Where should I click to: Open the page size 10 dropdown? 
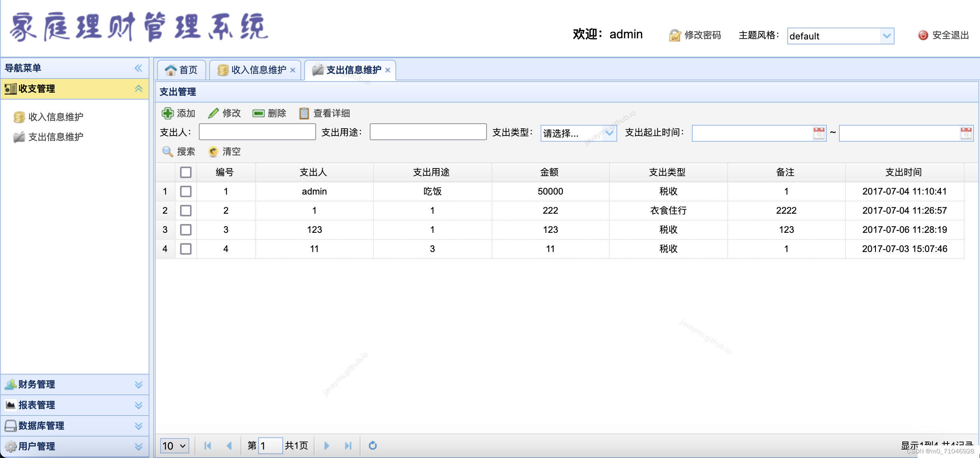point(174,446)
